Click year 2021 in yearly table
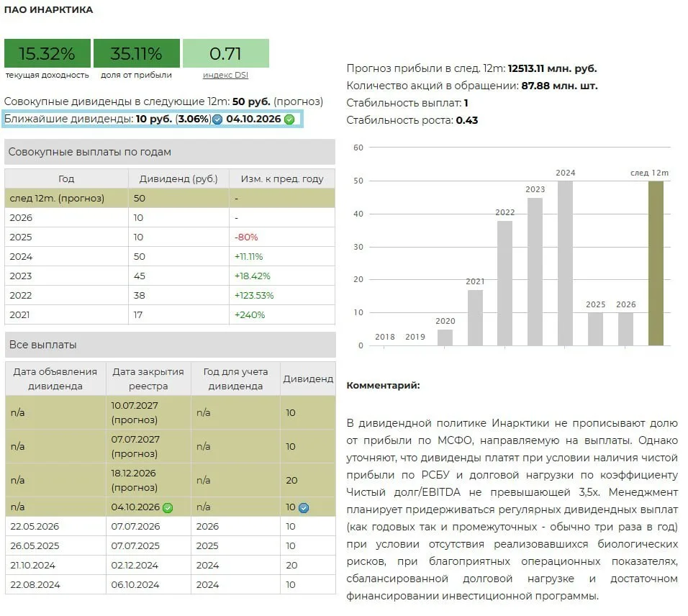Viewport: 688px width, 616px height. pos(19,315)
